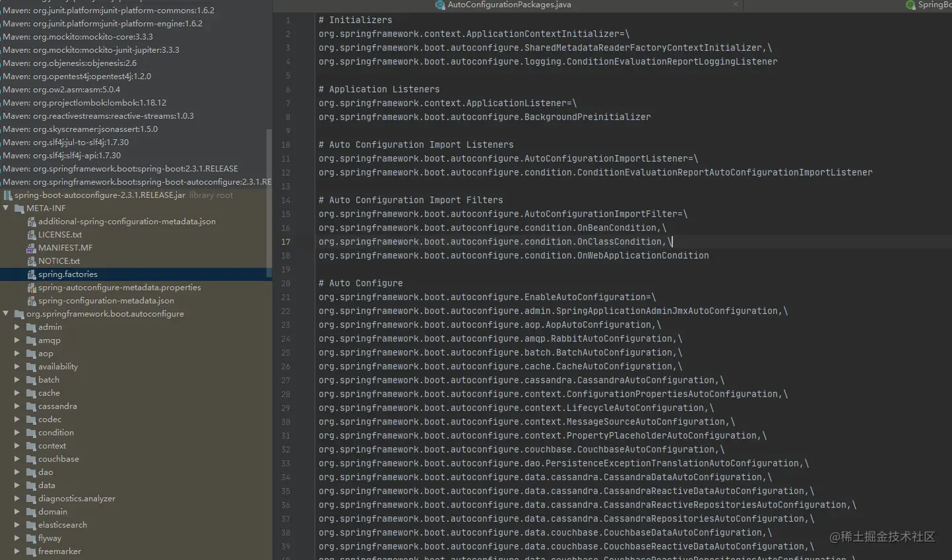Expand the admin package
952x560 pixels.
tap(17, 327)
